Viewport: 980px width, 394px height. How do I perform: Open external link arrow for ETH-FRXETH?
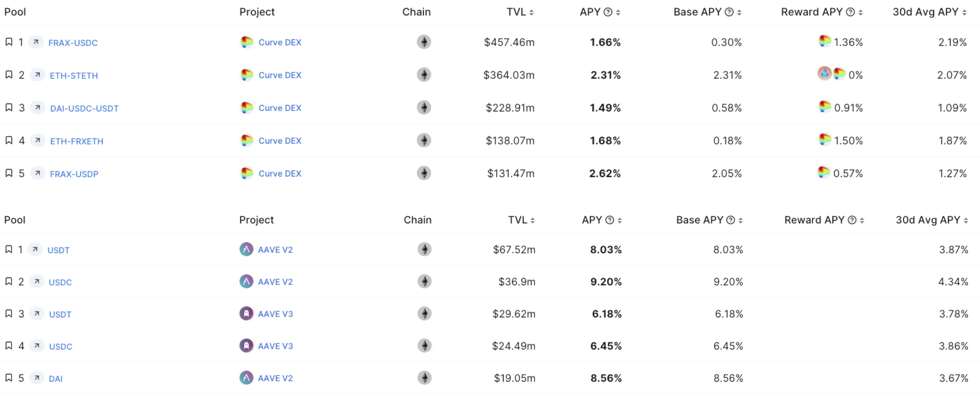tap(38, 140)
